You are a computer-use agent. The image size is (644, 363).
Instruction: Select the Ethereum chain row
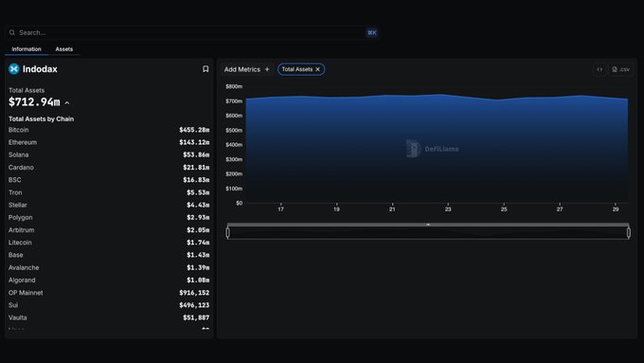109,142
